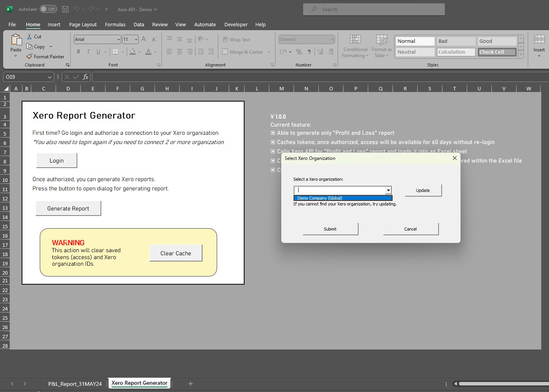Open Conditional Formatting menu

point(355,46)
